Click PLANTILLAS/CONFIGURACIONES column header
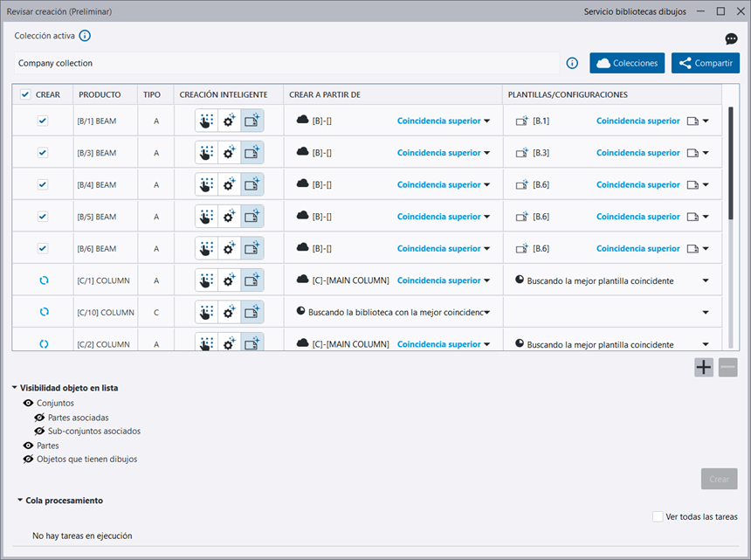This screenshot has height=560, width=751. tap(568, 94)
